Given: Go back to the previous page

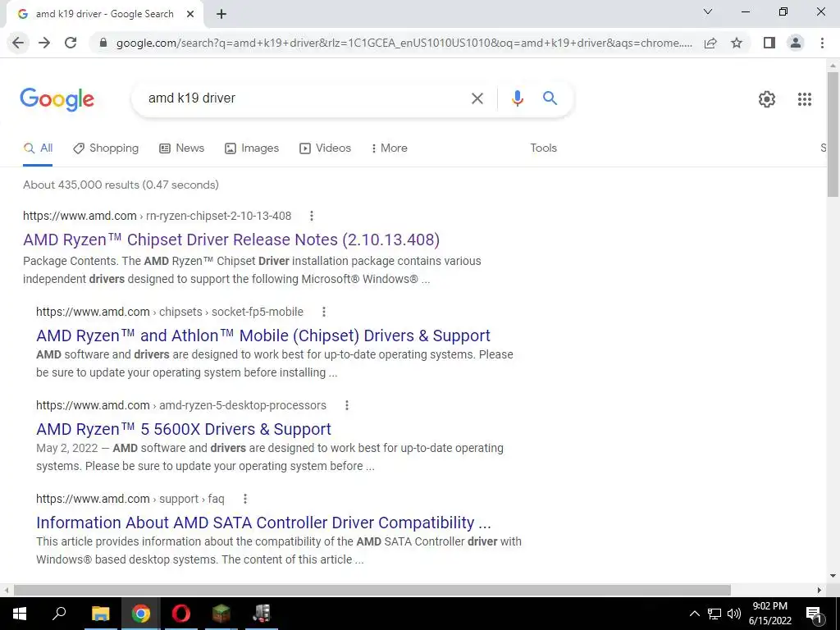Looking at the screenshot, I should [18, 43].
